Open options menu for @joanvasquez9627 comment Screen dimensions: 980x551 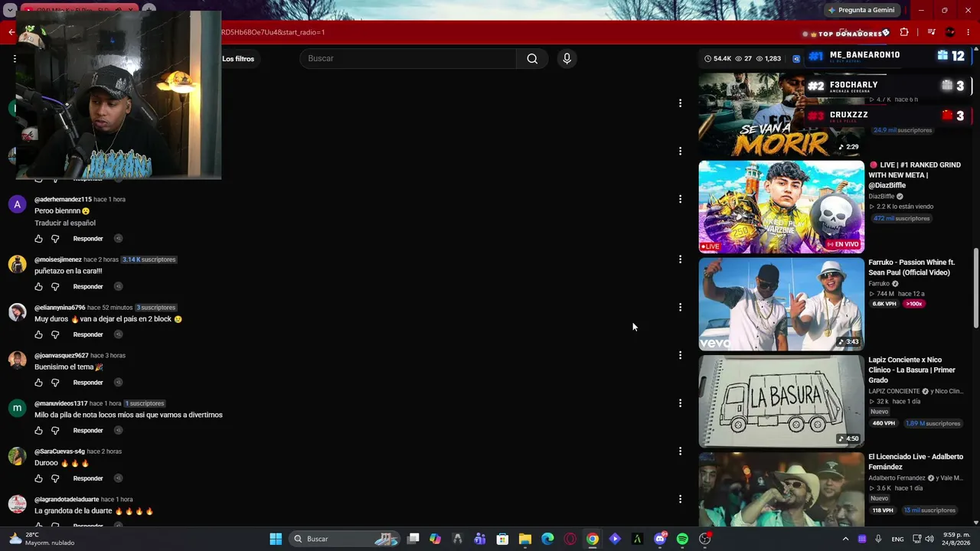tap(680, 355)
